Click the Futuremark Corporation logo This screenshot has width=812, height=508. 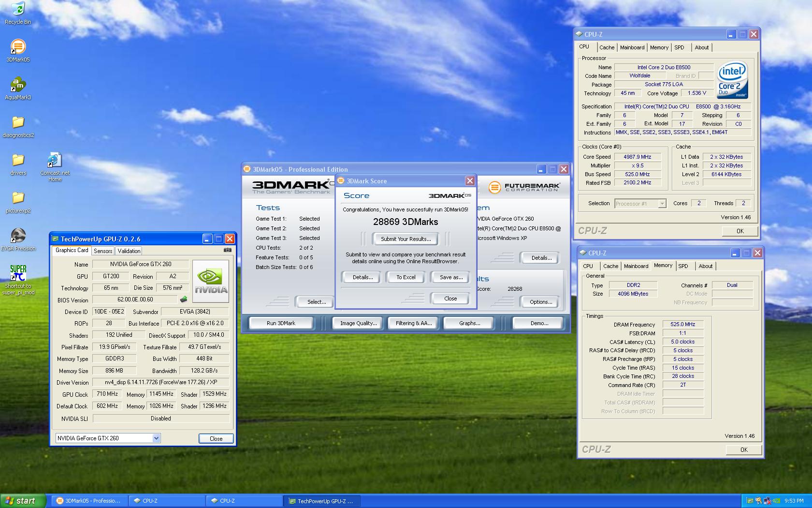[524, 187]
